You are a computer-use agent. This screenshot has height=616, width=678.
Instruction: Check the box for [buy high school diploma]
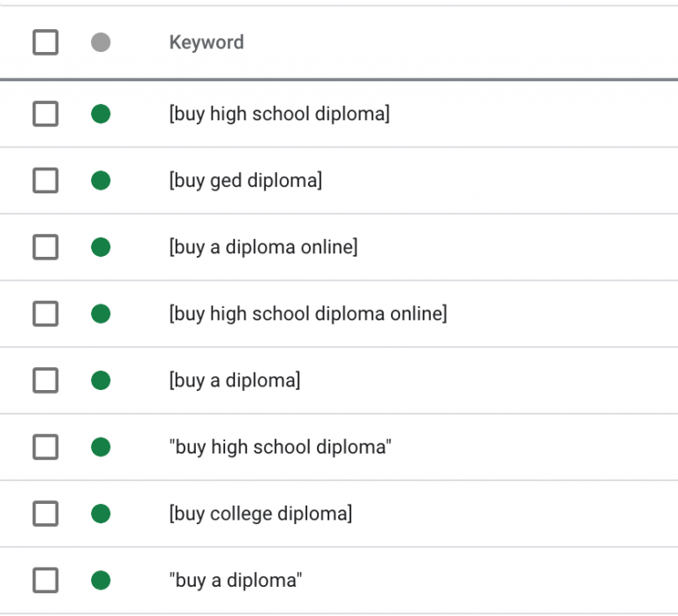45,114
